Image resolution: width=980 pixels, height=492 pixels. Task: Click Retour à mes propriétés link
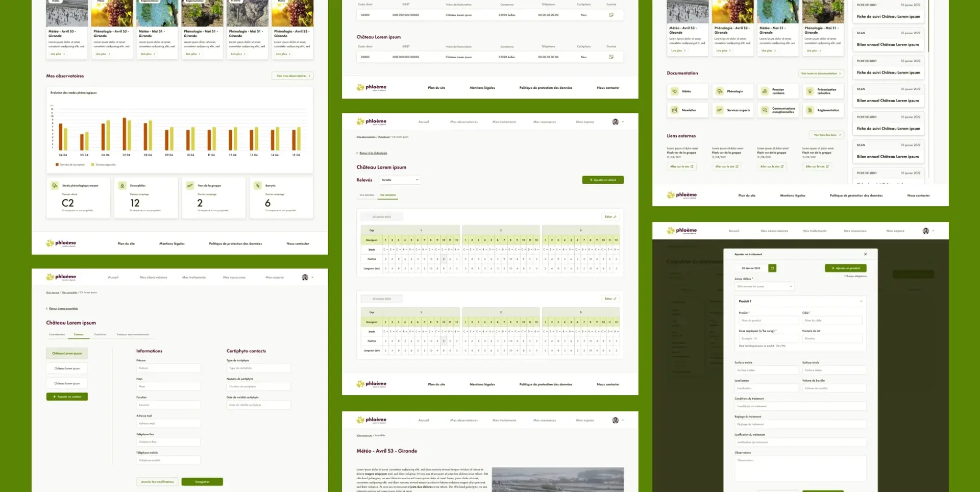[63, 309]
